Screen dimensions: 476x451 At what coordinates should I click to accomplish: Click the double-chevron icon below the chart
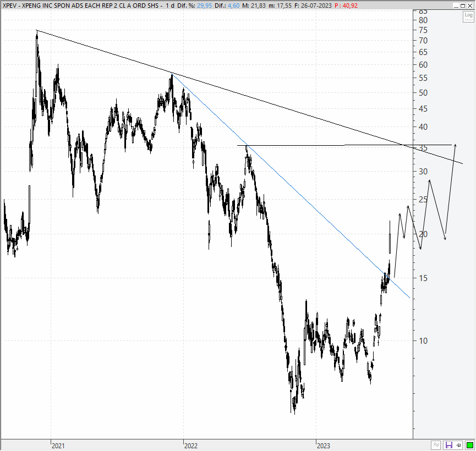[x=436, y=446]
